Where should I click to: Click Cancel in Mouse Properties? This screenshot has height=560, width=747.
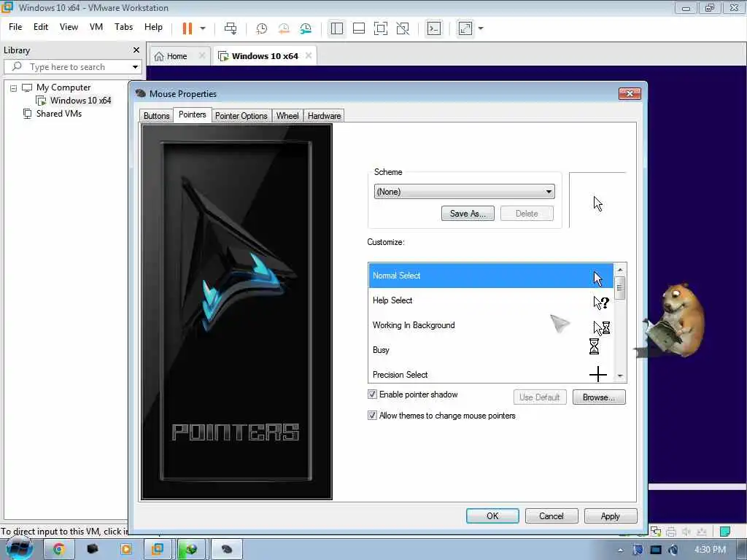coord(551,516)
